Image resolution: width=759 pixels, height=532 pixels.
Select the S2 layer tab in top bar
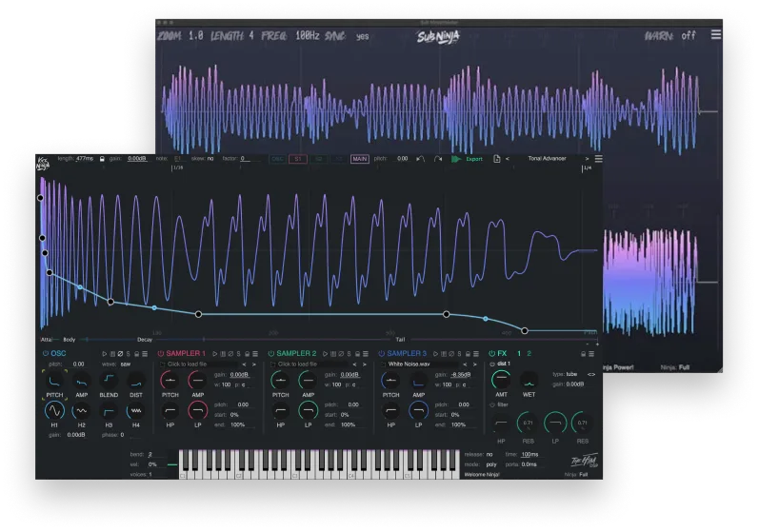coord(318,159)
